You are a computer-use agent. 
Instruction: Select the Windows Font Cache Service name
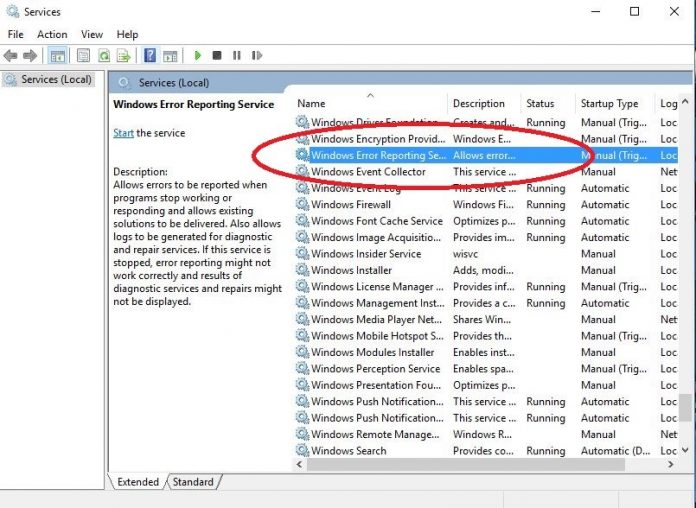click(x=377, y=221)
